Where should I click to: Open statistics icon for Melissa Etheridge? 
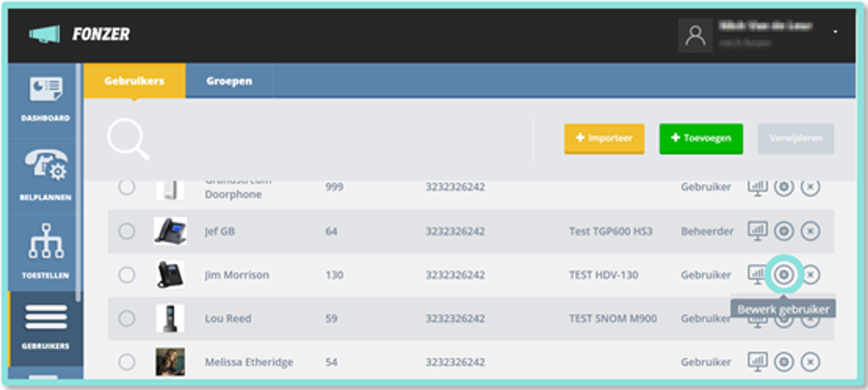[758, 361]
